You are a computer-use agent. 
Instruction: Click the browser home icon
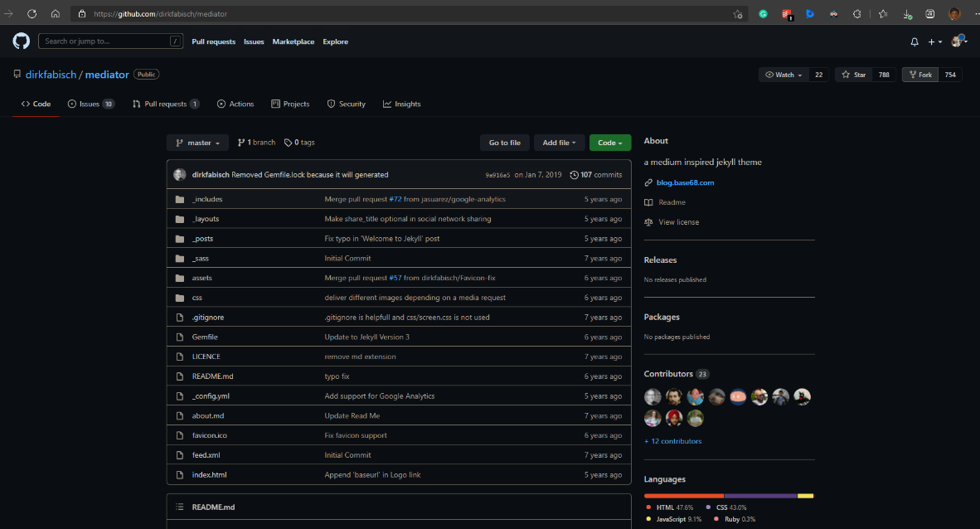click(56, 14)
